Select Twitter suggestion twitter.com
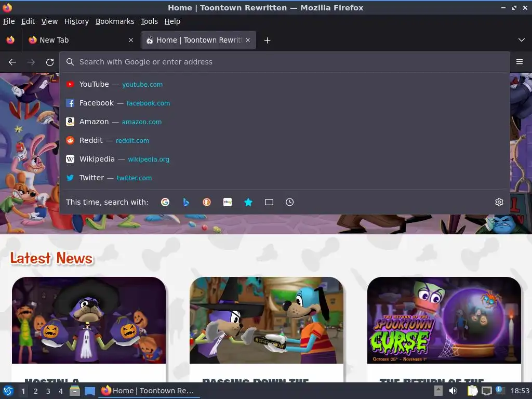Screen dimensions: 532x399 (284, 178)
